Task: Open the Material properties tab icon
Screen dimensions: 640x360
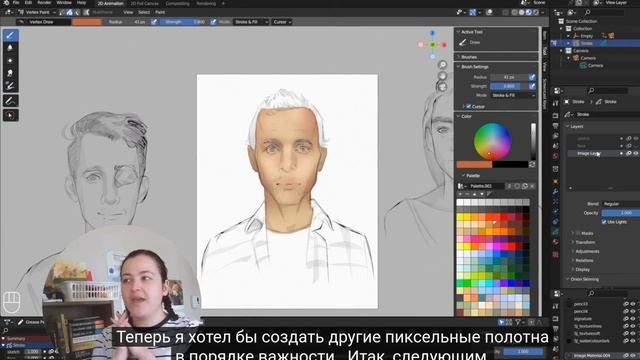Action: tap(556, 242)
